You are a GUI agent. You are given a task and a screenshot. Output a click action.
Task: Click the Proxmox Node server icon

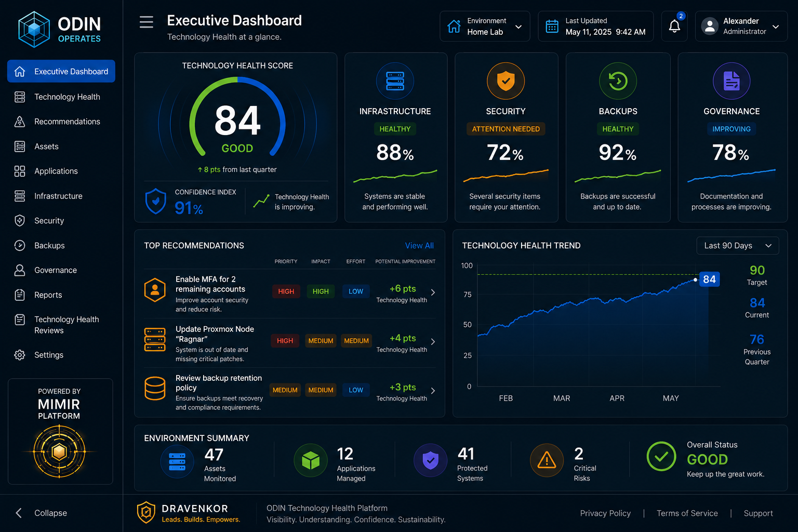155,340
